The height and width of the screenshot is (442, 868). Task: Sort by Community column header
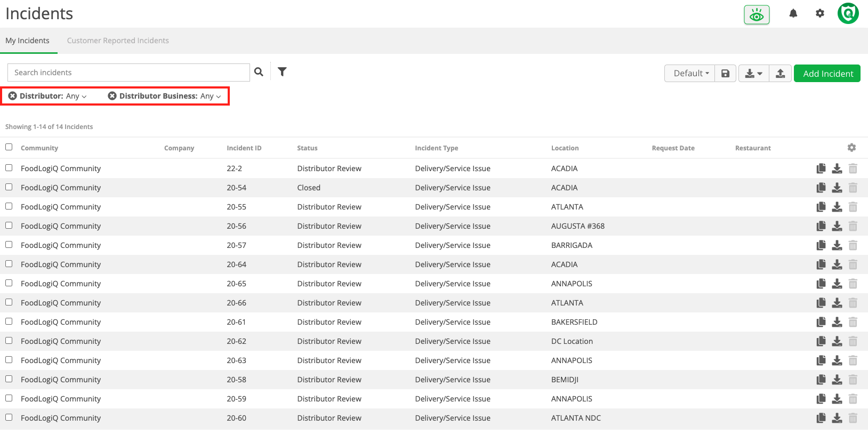point(39,148)
